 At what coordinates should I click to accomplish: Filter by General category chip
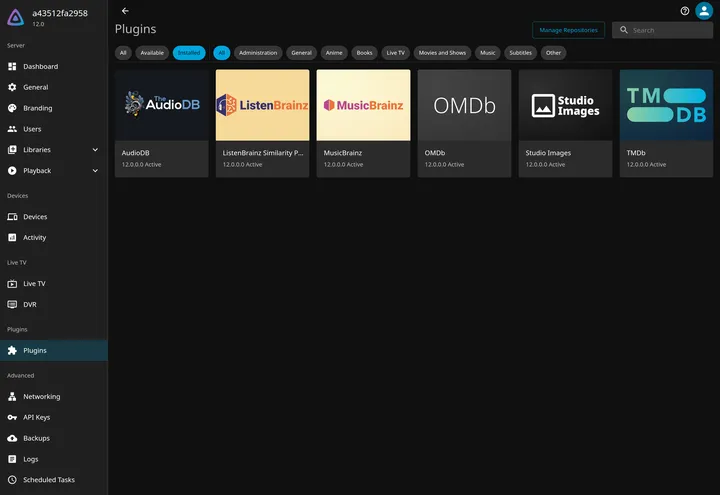301,53
